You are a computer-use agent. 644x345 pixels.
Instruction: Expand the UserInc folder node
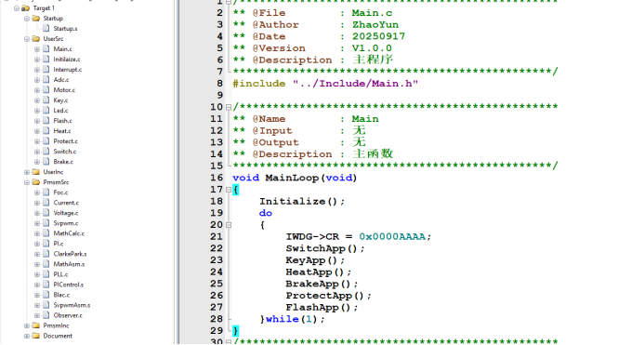point(27,172)
